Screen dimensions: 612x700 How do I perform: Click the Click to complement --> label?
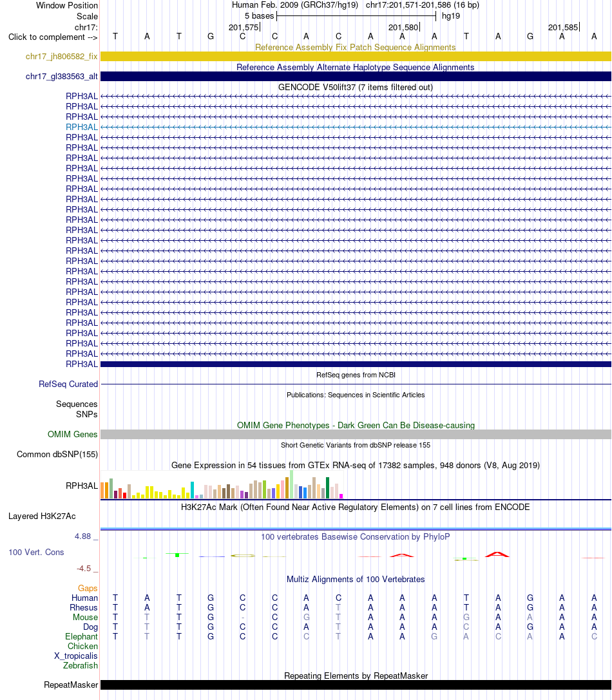[53, 37]
